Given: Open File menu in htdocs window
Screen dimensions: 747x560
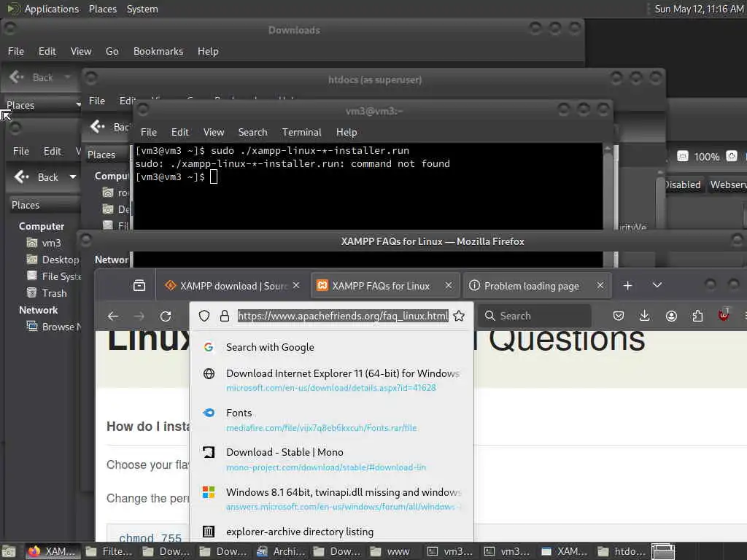Looking at the screenshot, I should coord(97,101).
